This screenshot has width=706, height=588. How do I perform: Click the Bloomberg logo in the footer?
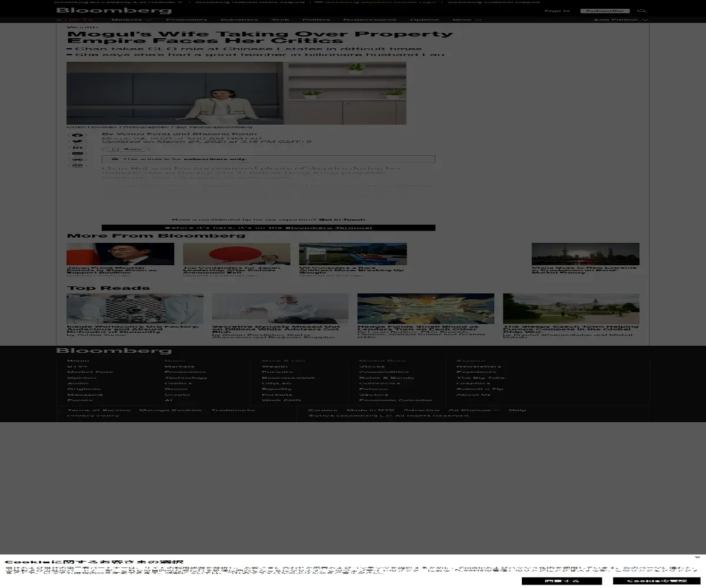click(114, 350)
